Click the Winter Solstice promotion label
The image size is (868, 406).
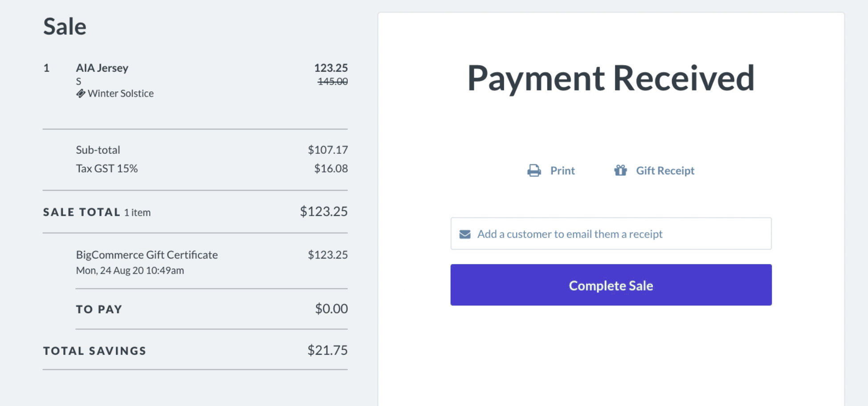pyautogui.click(x=120, y=94)
